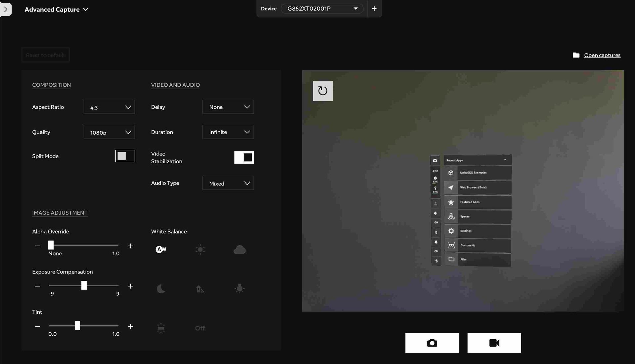This screenshot has width=635, height=364.
Task: Start video recording with the camcorder icon
Action: click(x=494, y=343)
